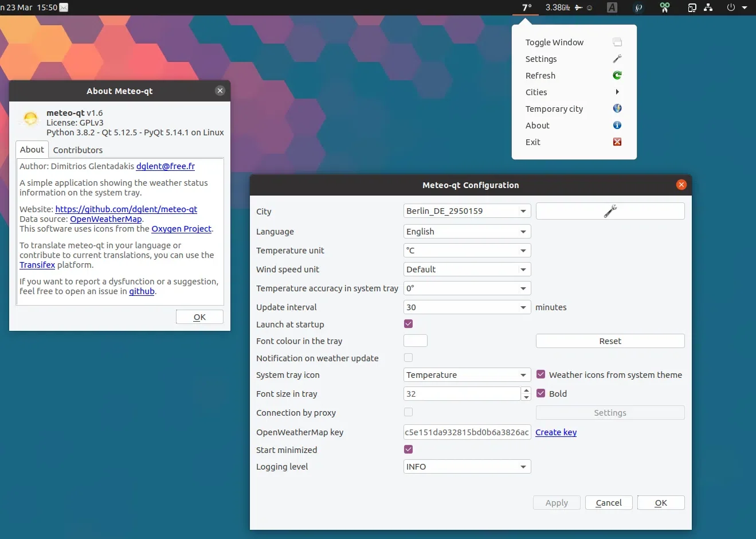Select the About tab in About dialog
Viewport: 756px width, 539px height.
(x=32, y=149)
